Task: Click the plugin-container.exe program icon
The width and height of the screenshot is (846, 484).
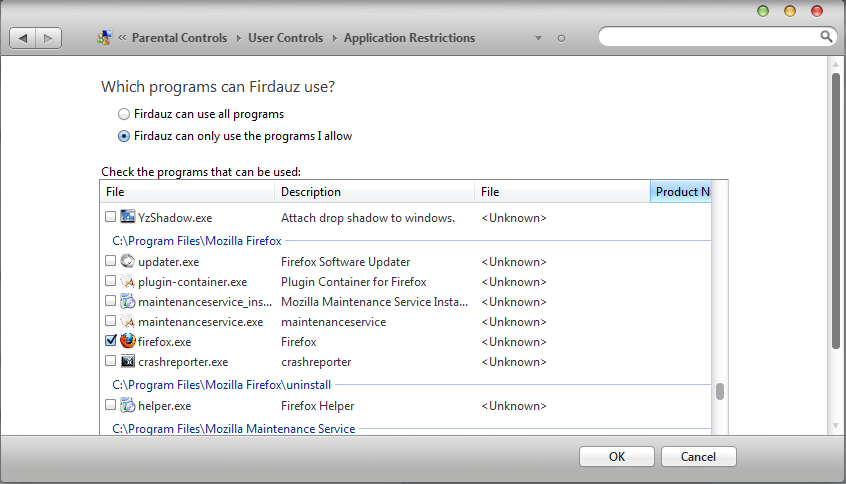Action: 127,281
